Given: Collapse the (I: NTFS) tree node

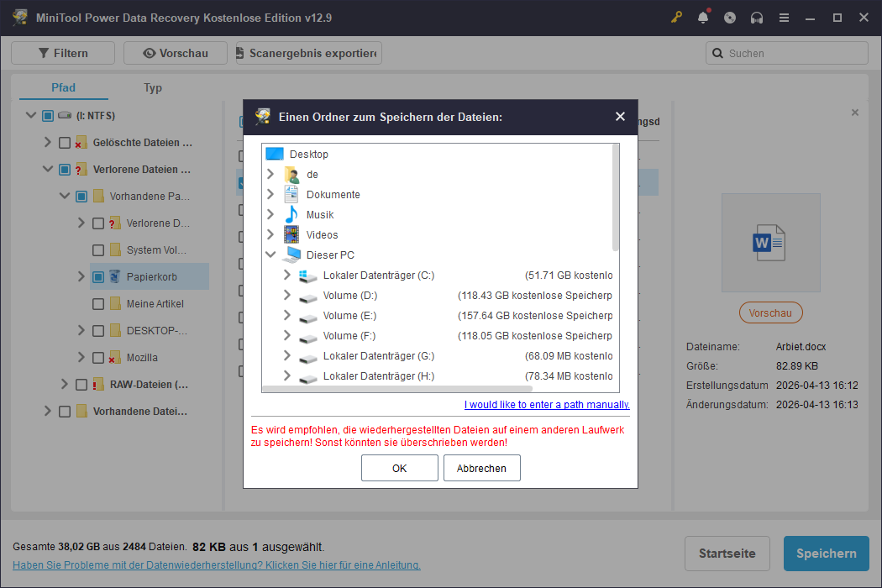Looking at the screenshot, I should pos(31,115).
